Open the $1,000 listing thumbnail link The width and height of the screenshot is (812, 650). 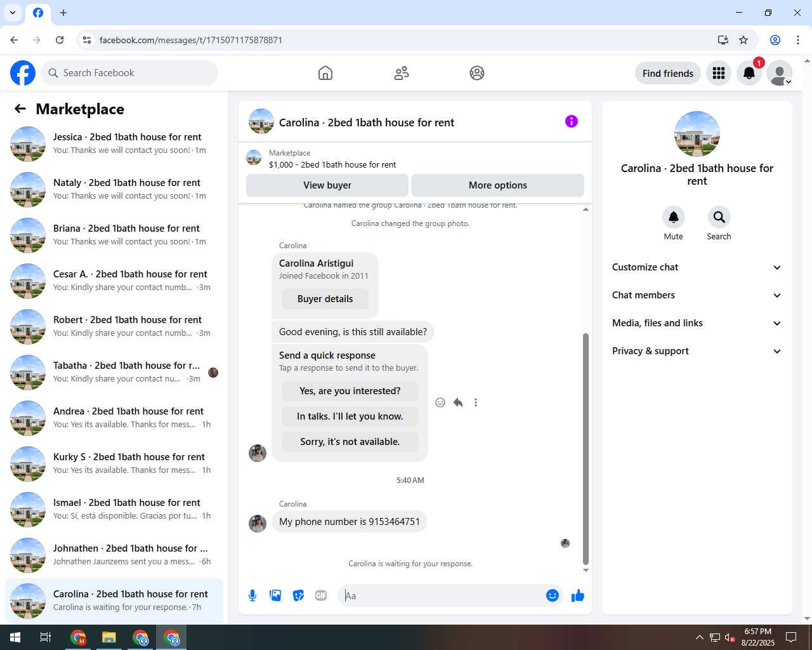click(254, 158)
